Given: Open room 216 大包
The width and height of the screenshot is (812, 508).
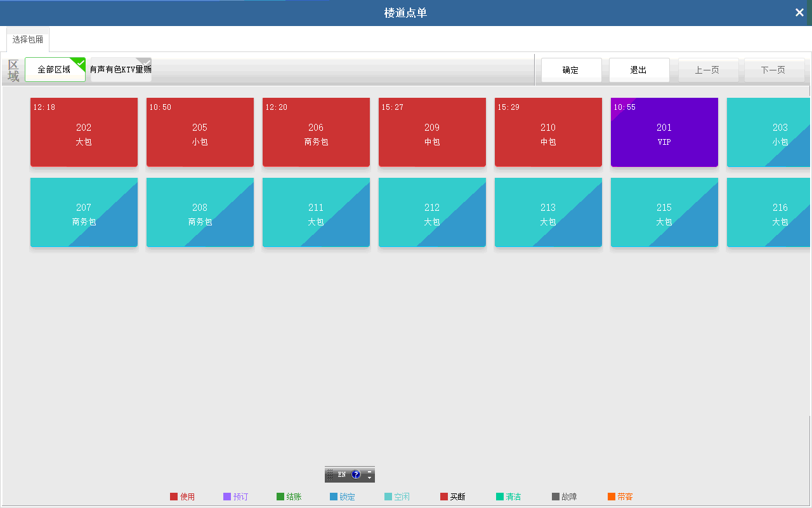Looking at the screenshot, I should tap(769, 212).
